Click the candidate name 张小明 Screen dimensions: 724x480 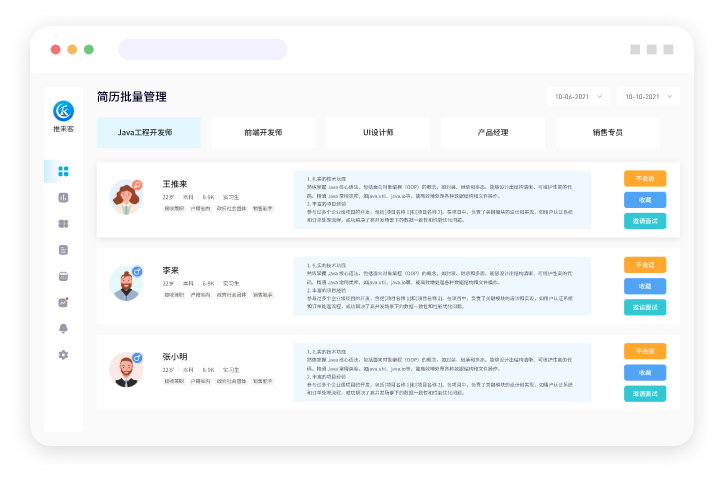(175, 357)
